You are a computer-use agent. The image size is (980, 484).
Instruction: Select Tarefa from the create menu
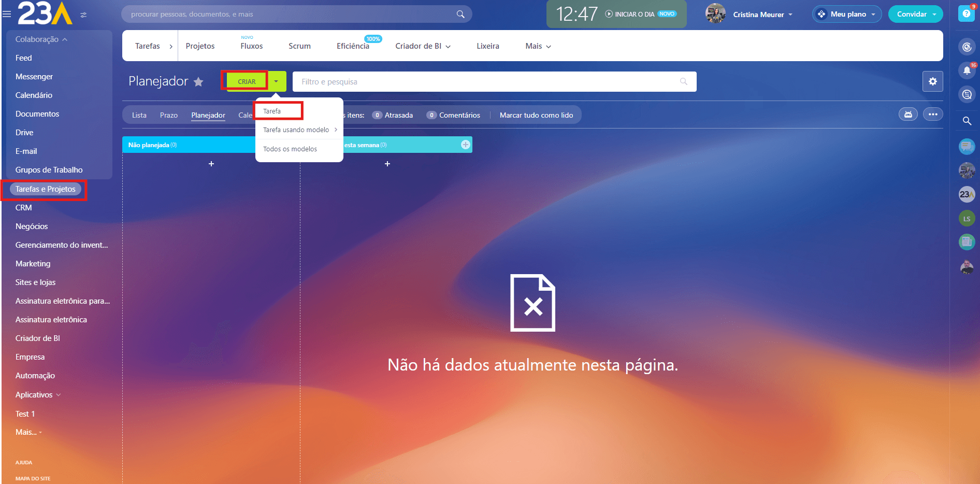(272, 111)
